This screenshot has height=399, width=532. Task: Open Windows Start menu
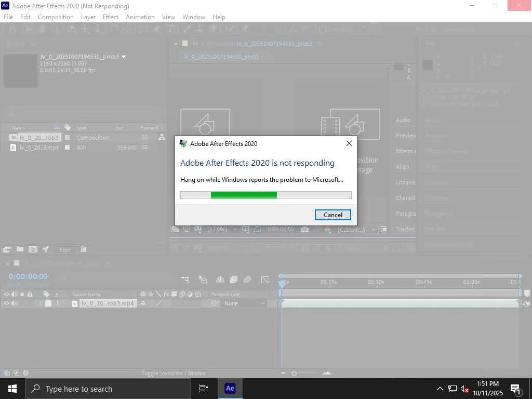coord(12,389)
